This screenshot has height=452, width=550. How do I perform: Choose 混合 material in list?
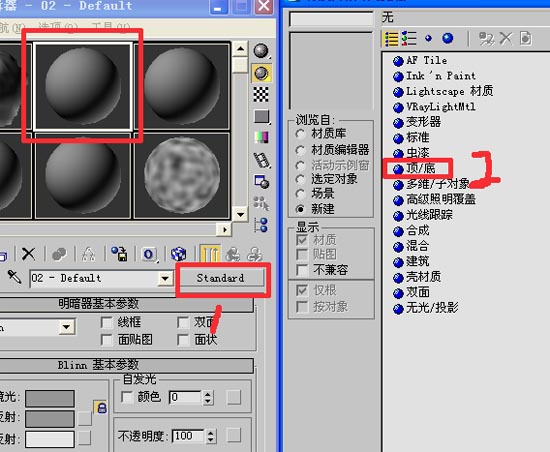click(411, 246)
